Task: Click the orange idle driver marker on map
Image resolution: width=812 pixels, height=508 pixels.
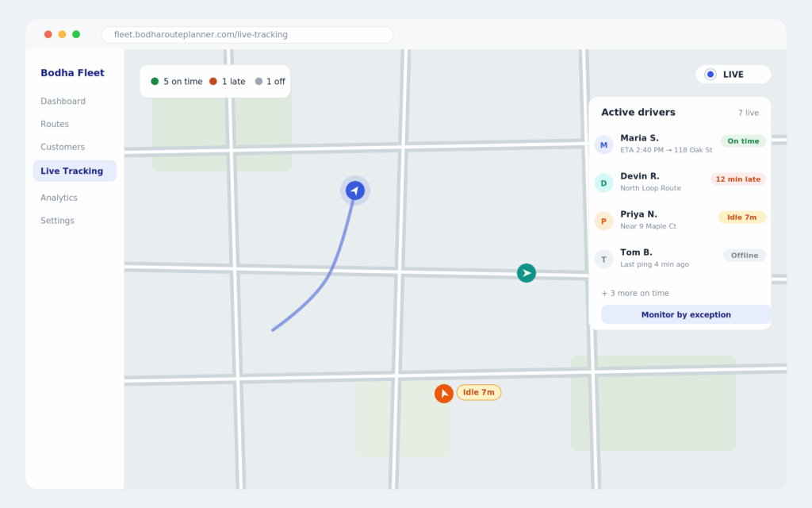Action: (x=444, y=394)
